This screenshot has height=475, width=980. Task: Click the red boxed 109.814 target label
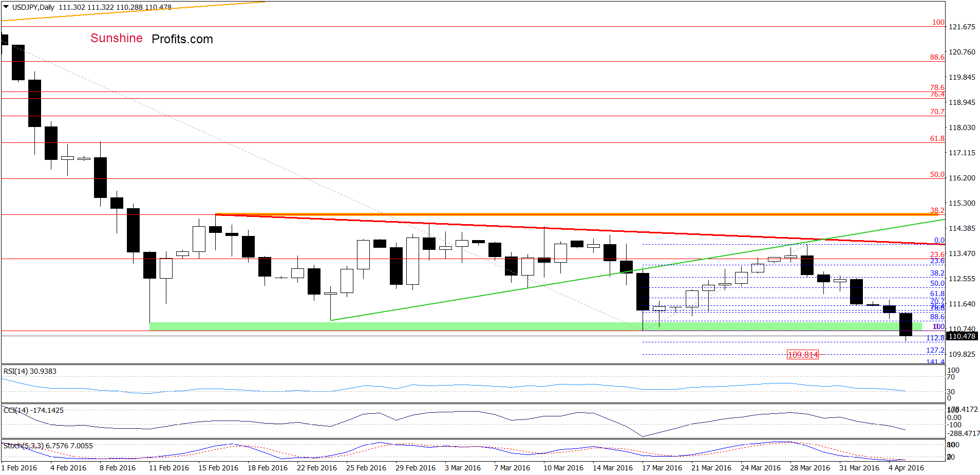click(x=802, y=355)
